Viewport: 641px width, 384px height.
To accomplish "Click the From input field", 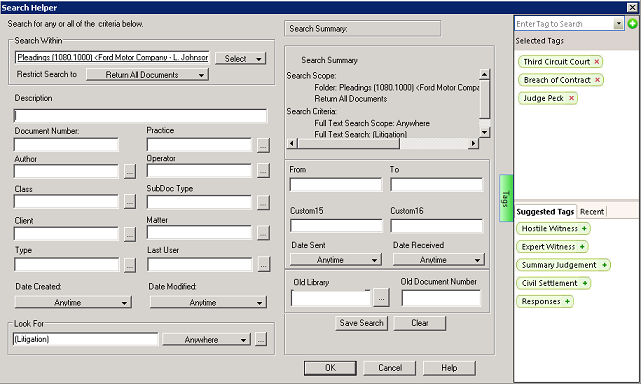I will (336, 185).
